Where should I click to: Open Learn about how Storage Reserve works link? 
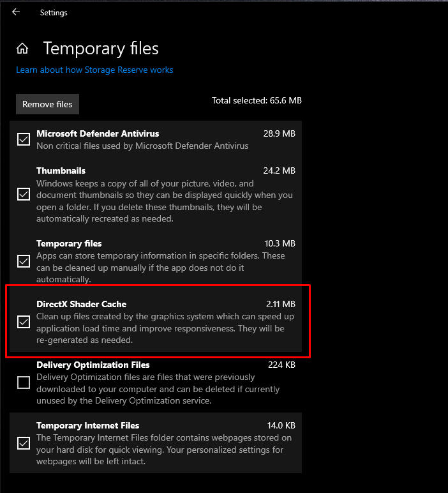pyautogui.click(x=94, y=70)
